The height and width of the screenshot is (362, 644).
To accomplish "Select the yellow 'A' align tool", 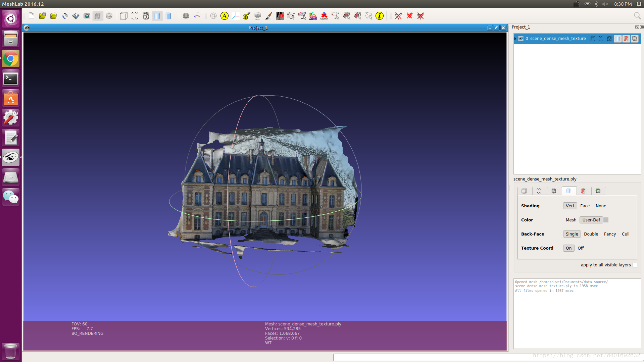I will (225, 16).
